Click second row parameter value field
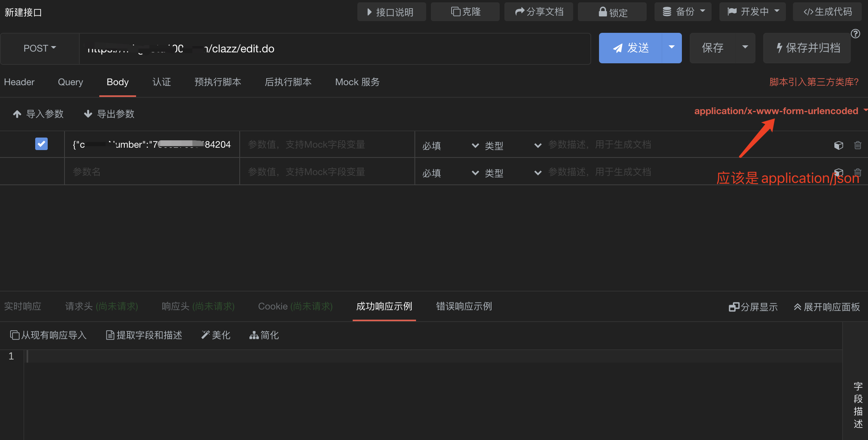 tap(327, 172)
